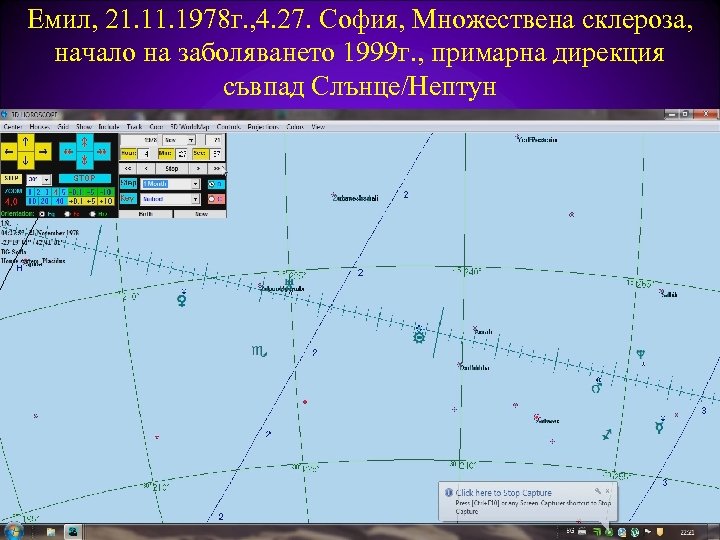
Task: Click the Sun symbol on the chart
Action: (419, 336)
